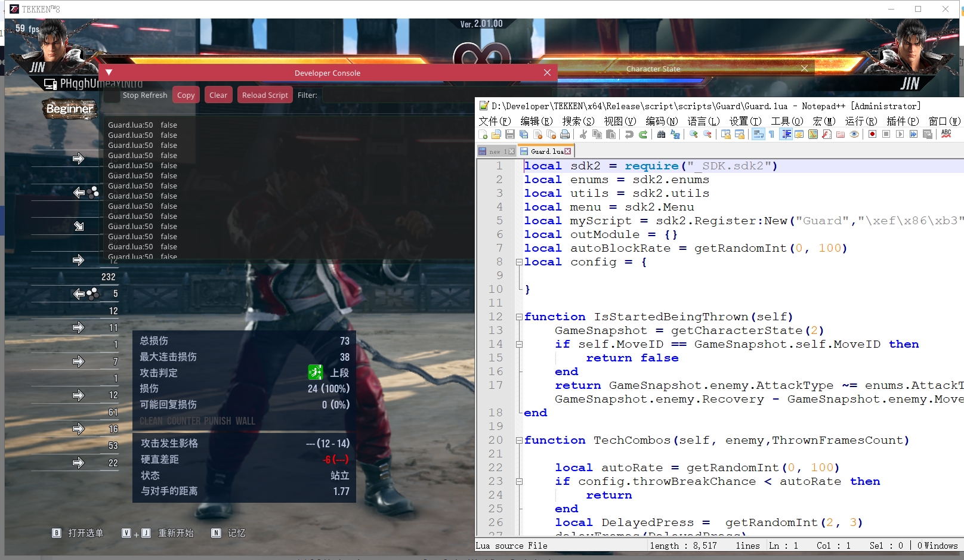Close the Developer Console window
Screen dimensions: 964x560
coord(547,73)
